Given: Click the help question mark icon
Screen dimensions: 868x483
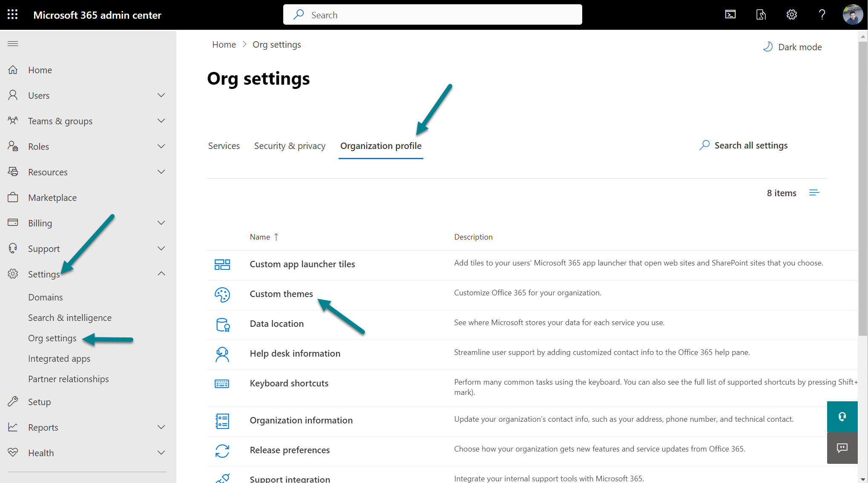Looking at the screenshot, I should click(822, 14).
